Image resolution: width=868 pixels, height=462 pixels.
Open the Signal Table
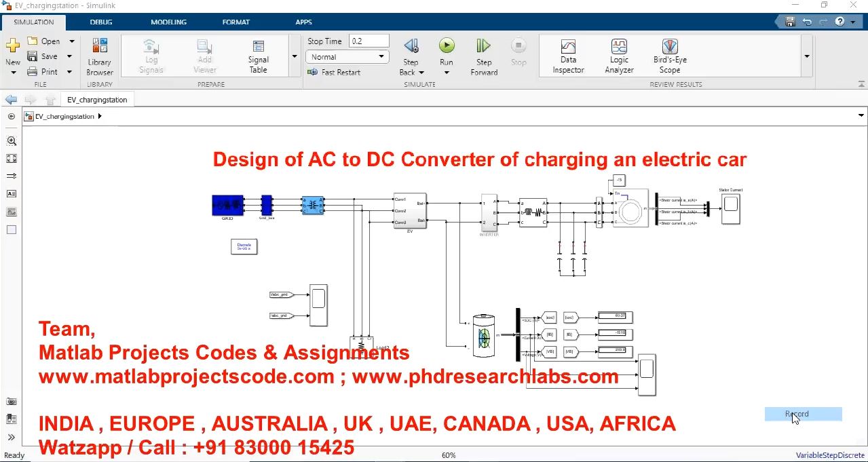(x=258, y=56)
